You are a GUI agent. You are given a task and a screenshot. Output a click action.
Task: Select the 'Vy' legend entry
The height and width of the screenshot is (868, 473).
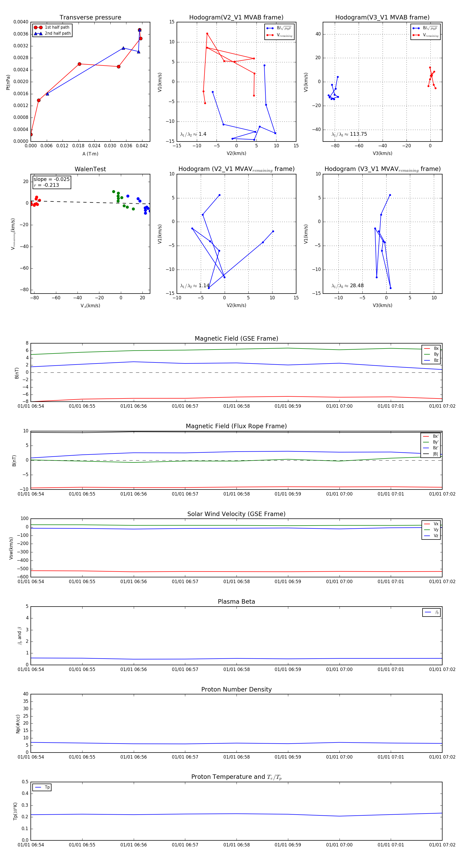[431, 530]
